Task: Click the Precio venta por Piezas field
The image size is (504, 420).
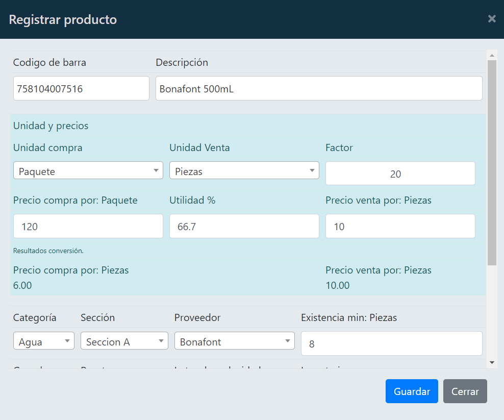Action: click(400, 226)
